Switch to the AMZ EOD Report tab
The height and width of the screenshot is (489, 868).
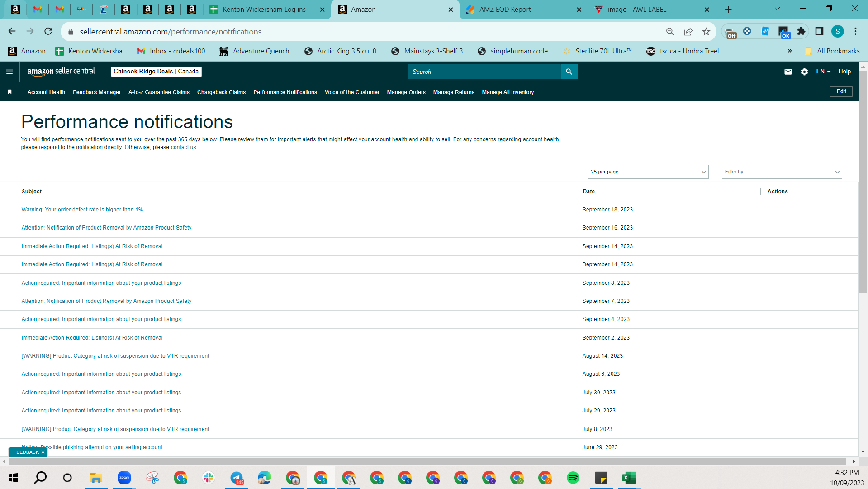523,10
